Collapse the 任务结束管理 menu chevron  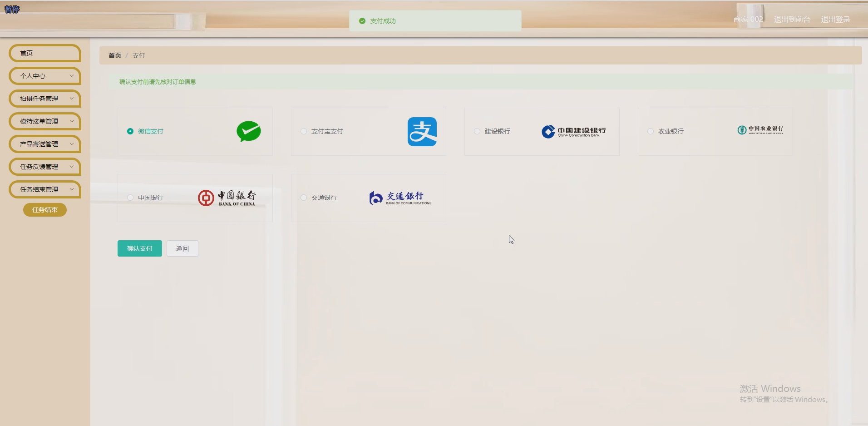click(x=72, y=189)
